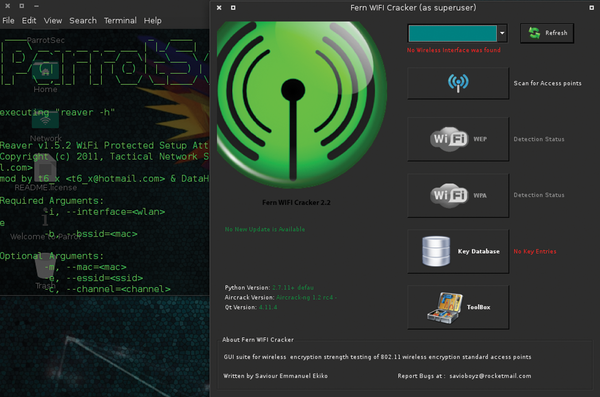600x397 pixels.
Task: Click the Scan for Access points icon
Action: pos(458,83)
